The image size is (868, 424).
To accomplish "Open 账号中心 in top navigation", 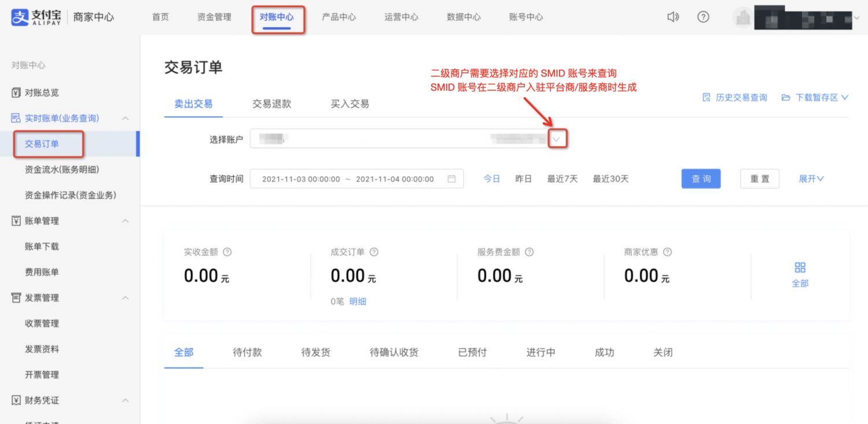I will click(x=526, y=17).
